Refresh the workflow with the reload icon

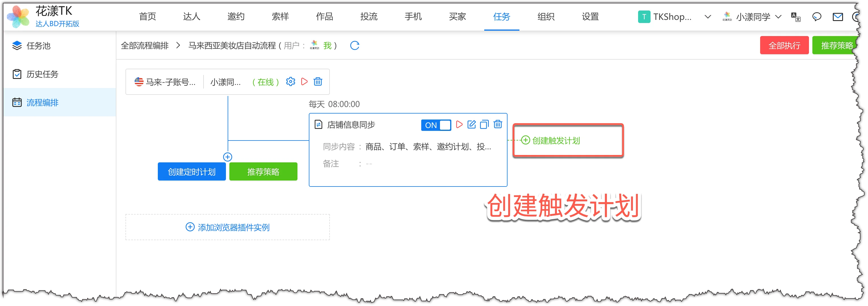pos(355,45)
